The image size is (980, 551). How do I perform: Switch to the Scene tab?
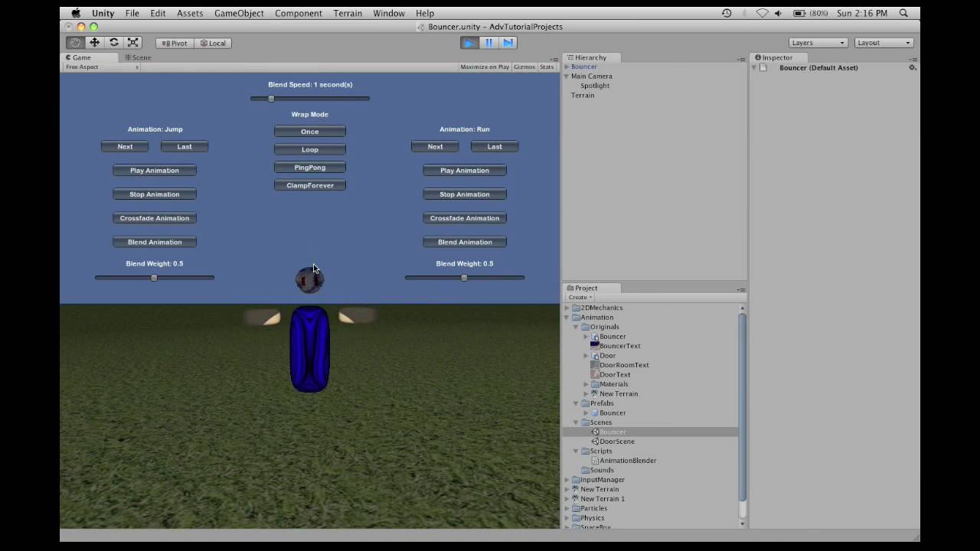(x=138, y=57)
